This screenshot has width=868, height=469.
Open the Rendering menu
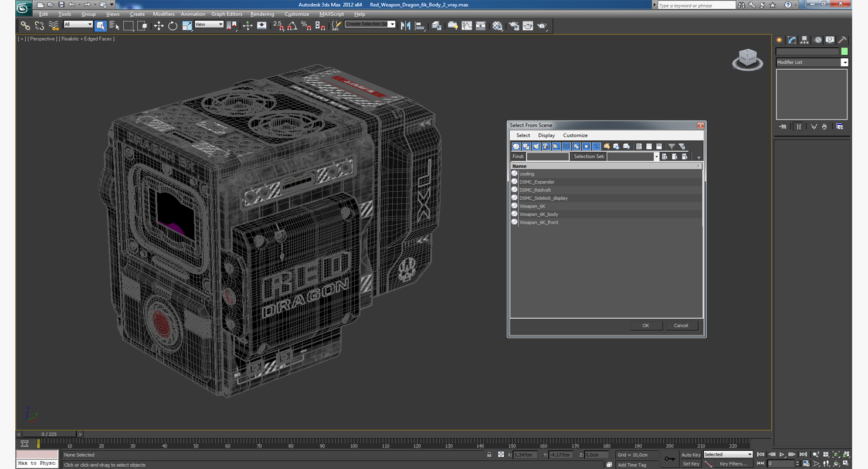pos(262,14)
